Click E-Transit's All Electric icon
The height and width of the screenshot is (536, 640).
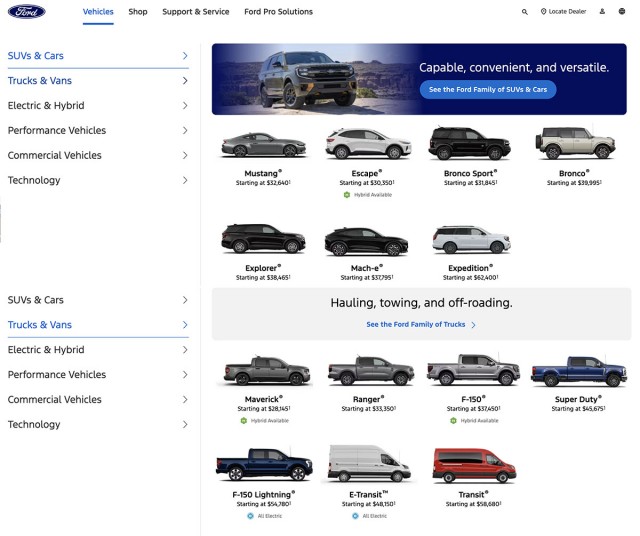[x=355, y=516]
